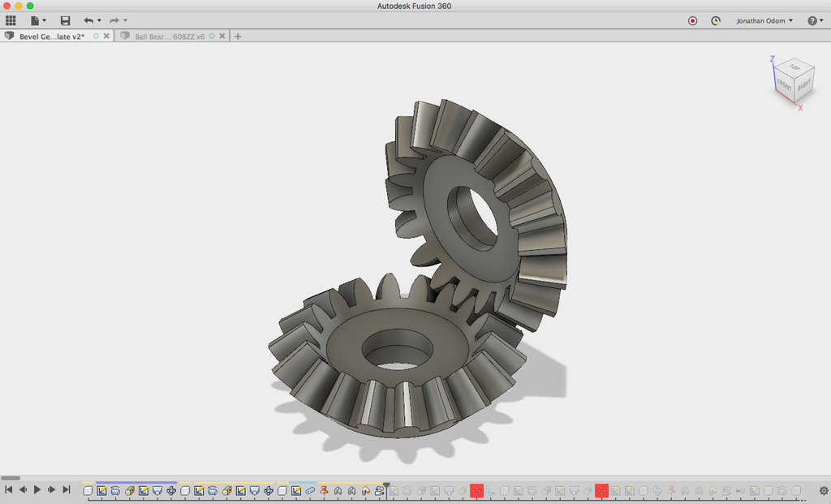
Task: Select the FRONT face of the ViewCube
Action: point(784,85)
